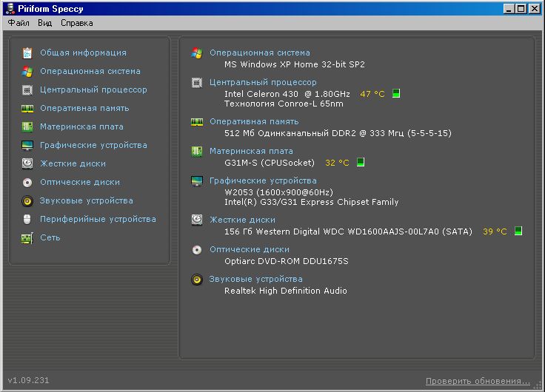Show Жесткие диски from the sidebar
Image resolution: width=545 pixels, height=392 pixels.
tap(73, 163)
